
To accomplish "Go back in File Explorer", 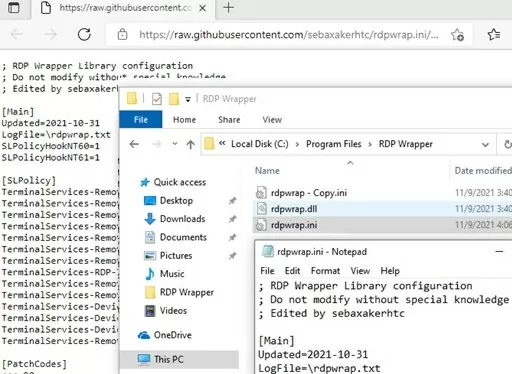I will (x=134, y=144).
